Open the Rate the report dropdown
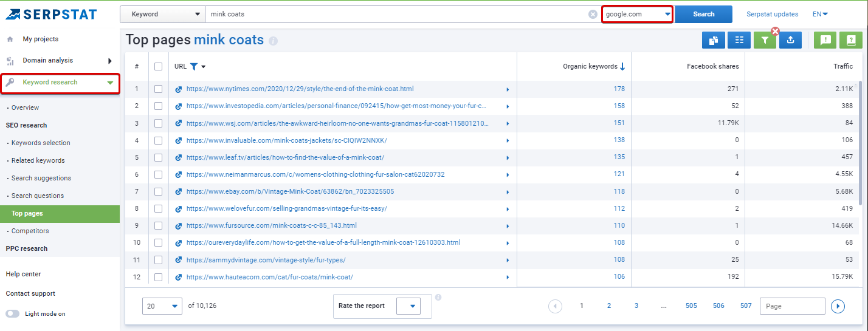The width and height of the screenshot is (868, 331). (408, 306)
